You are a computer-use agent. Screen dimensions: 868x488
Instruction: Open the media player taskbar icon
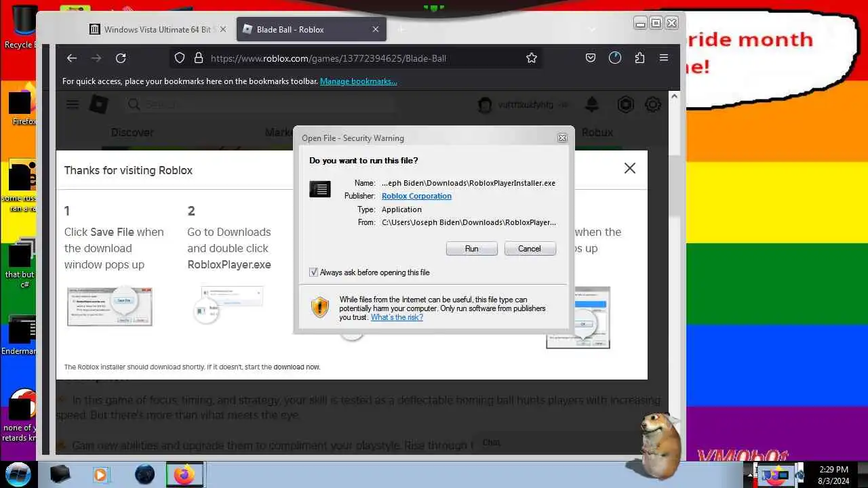pyautogui.click(x=100, y=474)
